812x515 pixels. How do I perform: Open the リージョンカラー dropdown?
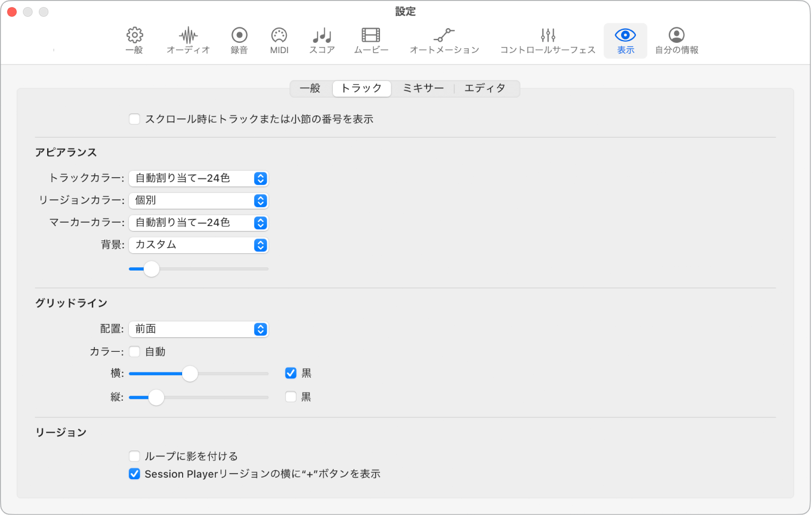click(198, 201)
